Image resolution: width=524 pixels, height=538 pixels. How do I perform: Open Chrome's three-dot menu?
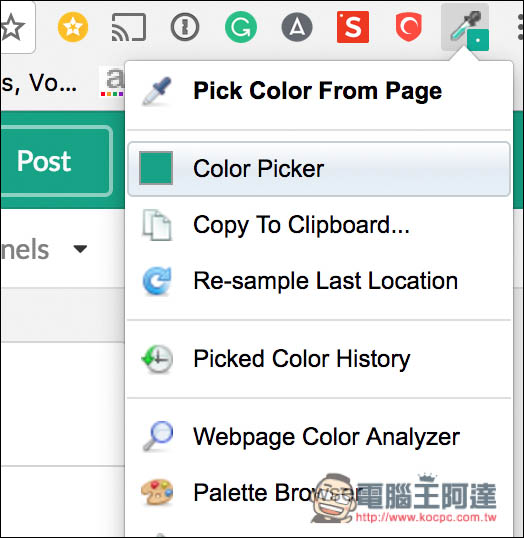click(x=520, y=27)
